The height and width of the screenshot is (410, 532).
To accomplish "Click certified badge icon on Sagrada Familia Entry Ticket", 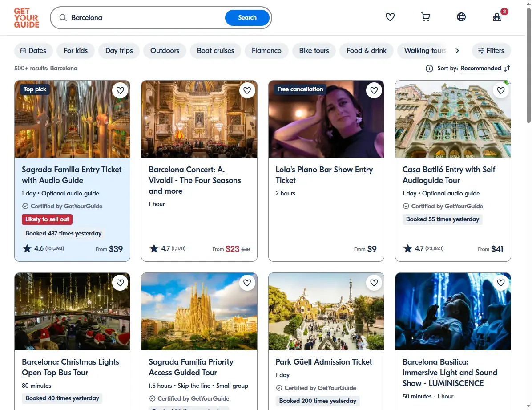I will click(x=25, y=206).
